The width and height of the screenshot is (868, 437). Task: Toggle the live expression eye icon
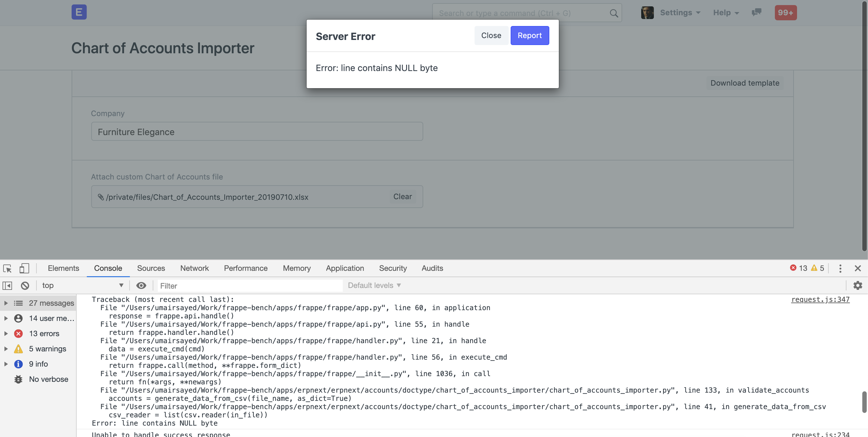point(141,285)
